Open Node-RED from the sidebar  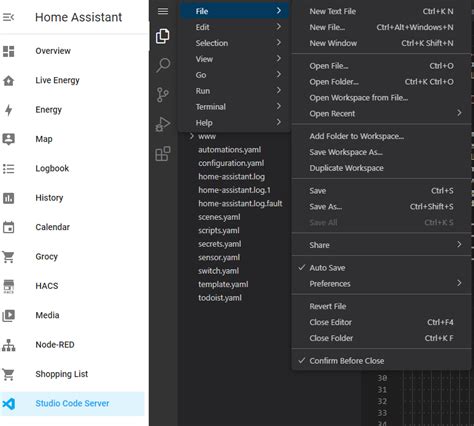[55, 345]
